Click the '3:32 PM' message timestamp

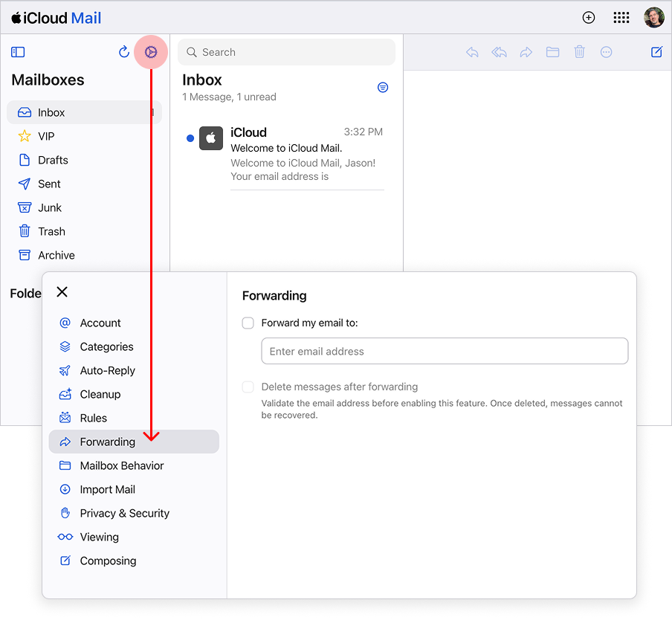pyautogui.click(x=363, y=132)
